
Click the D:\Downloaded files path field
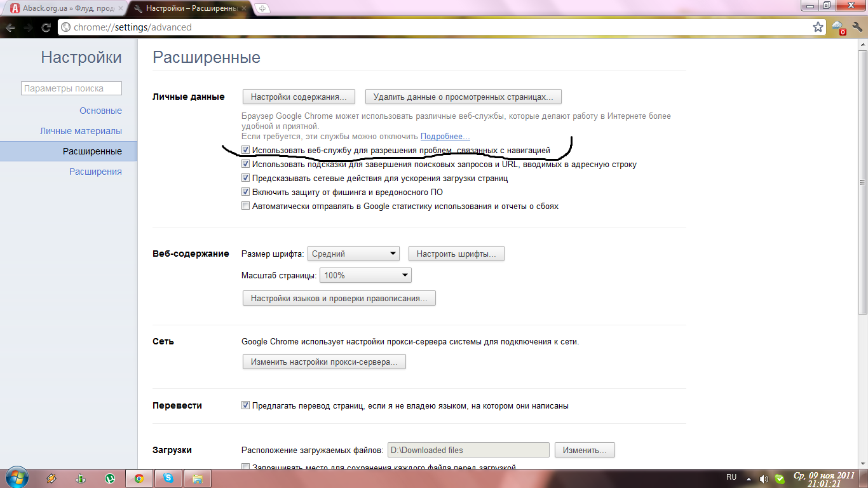468,450
